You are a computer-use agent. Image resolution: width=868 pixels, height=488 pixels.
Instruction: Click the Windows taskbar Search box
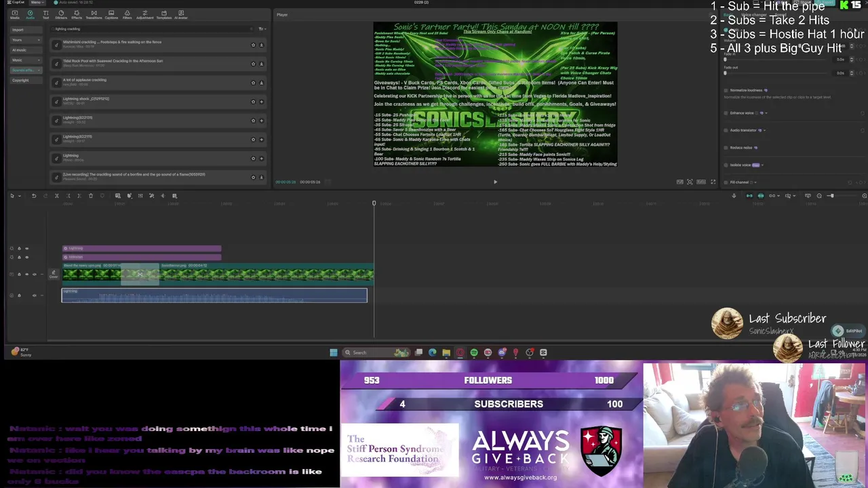click(x=376, y=352)
